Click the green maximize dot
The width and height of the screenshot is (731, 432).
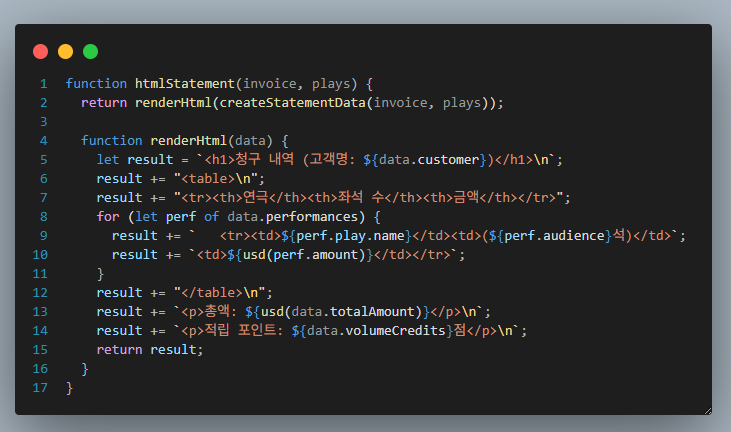point(90,51)
